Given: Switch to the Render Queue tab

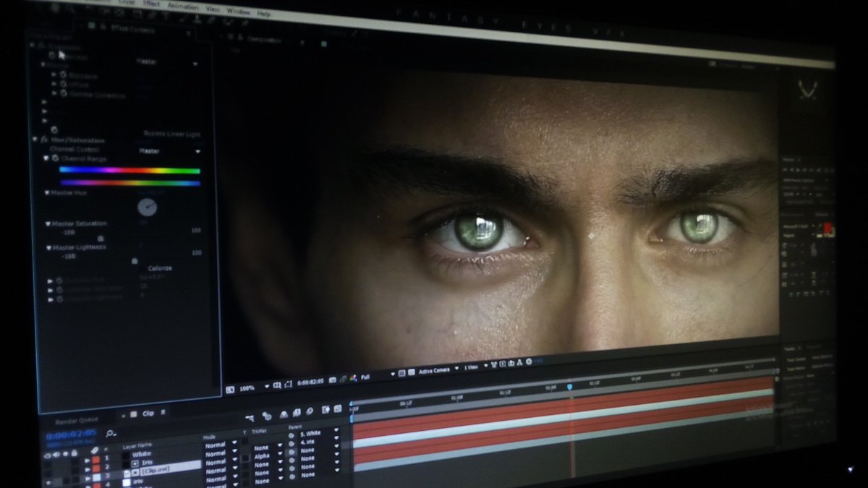Looking at the screenshot, I should point(77,421).
